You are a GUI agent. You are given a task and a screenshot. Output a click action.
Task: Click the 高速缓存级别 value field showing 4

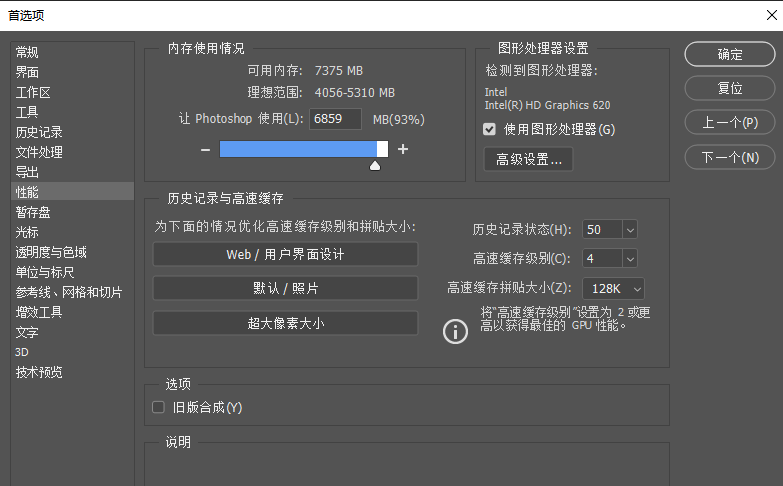[x=602, y=259]
